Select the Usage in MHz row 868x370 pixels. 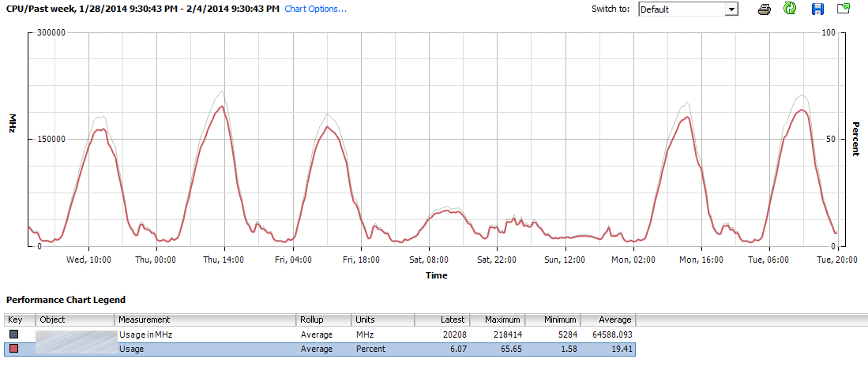pyautogui.click(x=320, y=334)
